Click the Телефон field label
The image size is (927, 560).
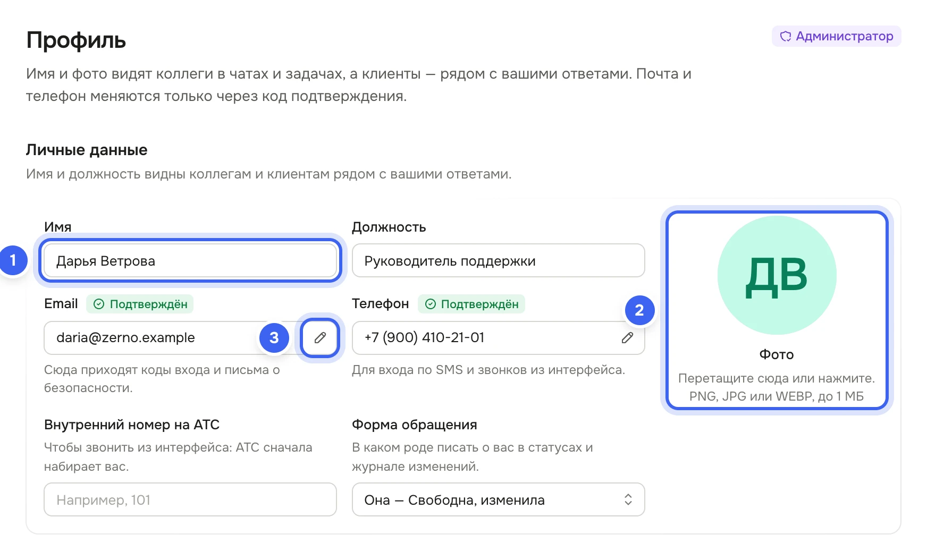(x=381, y=304)
